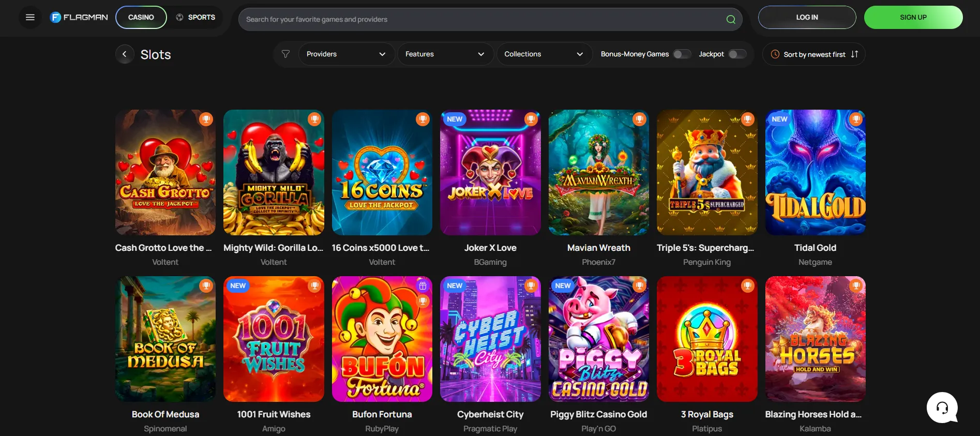Viewport: 980px width, 436px height.
Task: Click the gift badge on Bufon Fortuna
Action: (423, 286)
